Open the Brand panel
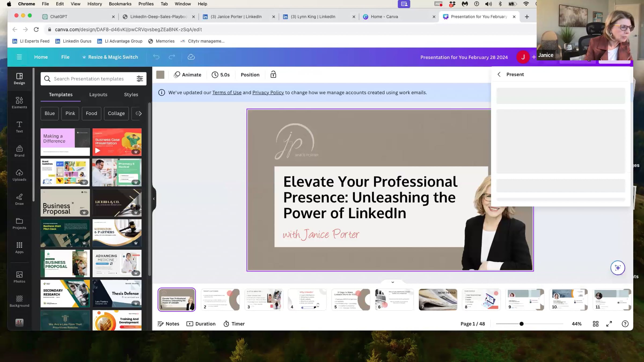This screenshot has height=362, width=644. tap(19, 151)
